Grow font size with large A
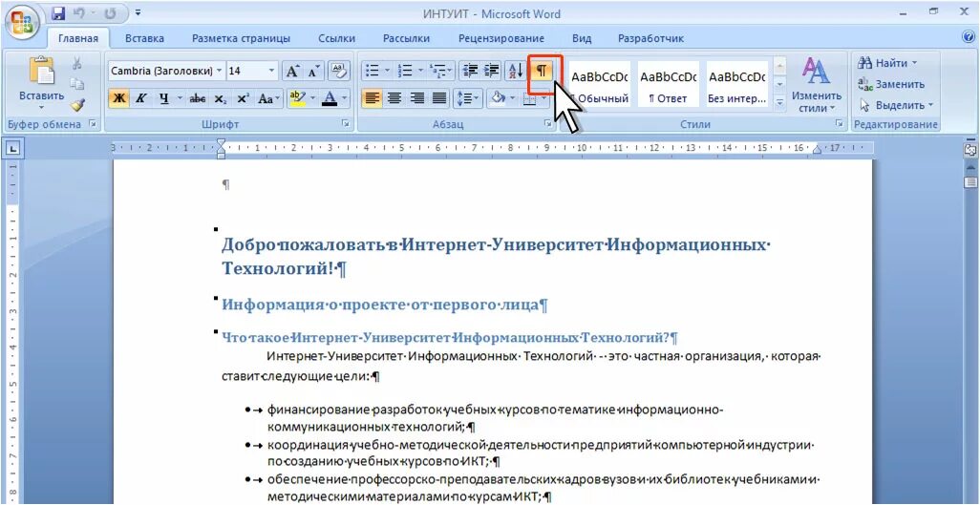Screen dimensions: 980x505 click(x=292, y=72)
